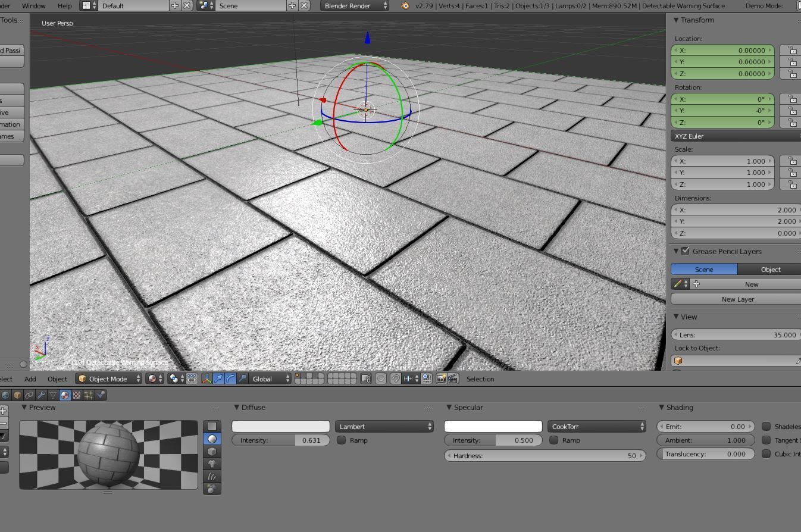This screenshot has height=532, width=801.
Task: Click New Layer button
Action: [736, 299]
